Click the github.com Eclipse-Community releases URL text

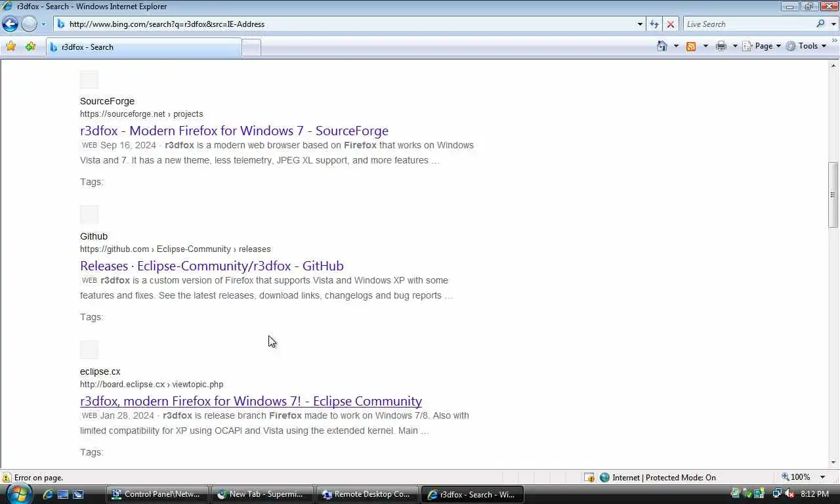tap(175, 249)
